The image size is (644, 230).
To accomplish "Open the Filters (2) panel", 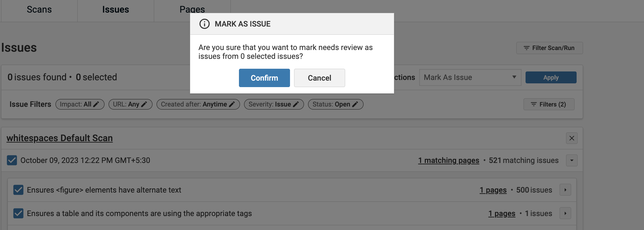I will tap(549, 104).
